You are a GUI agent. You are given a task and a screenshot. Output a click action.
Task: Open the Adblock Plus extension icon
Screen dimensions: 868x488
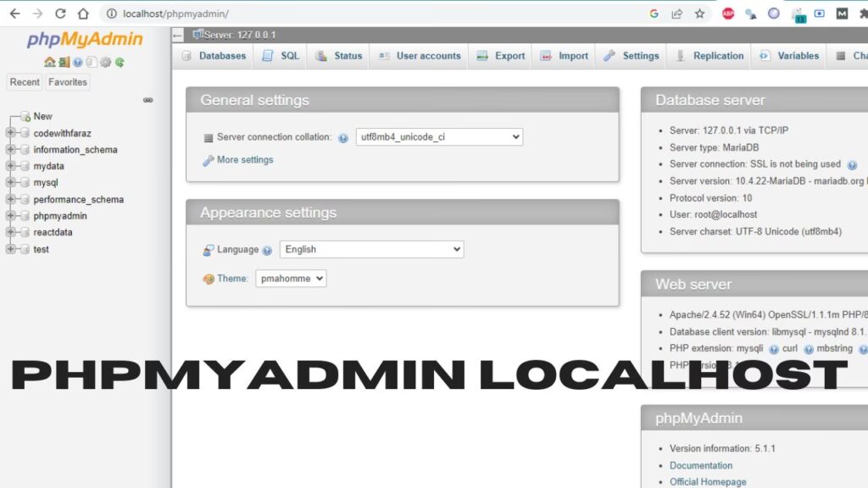pyautogui.click(x=728, y=14)
